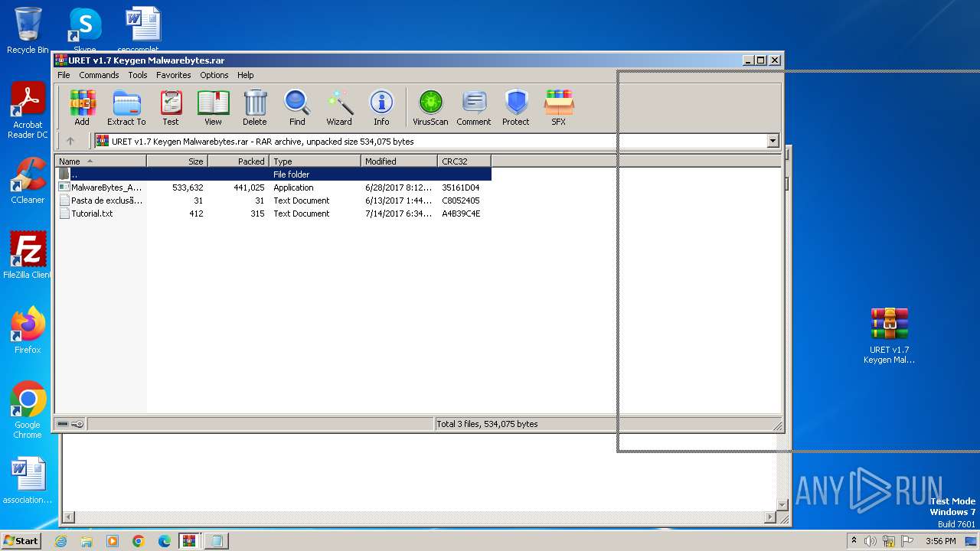Open the Favorites menu
980x551 pixels.
tap(174, 75)
